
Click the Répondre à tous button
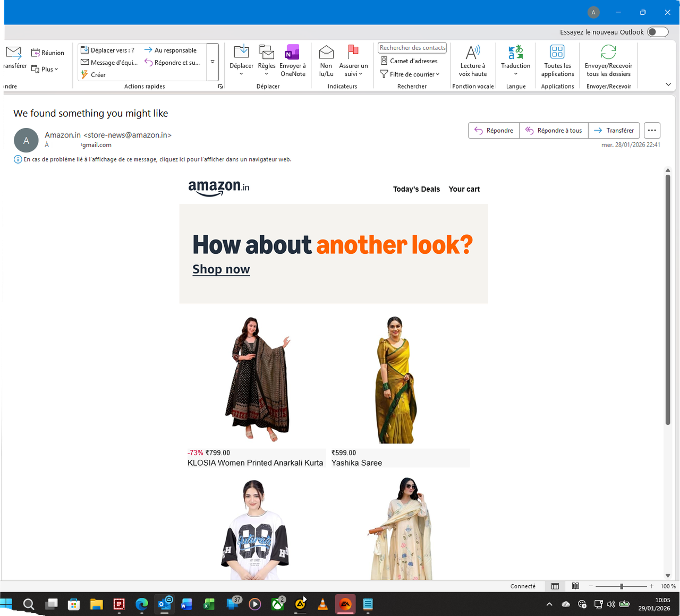coord(554,130)
